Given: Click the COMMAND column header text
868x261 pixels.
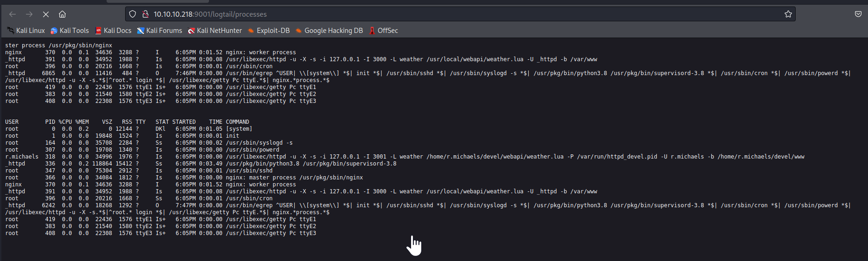Looking at the screenshot, I should (x=237, y=122).
